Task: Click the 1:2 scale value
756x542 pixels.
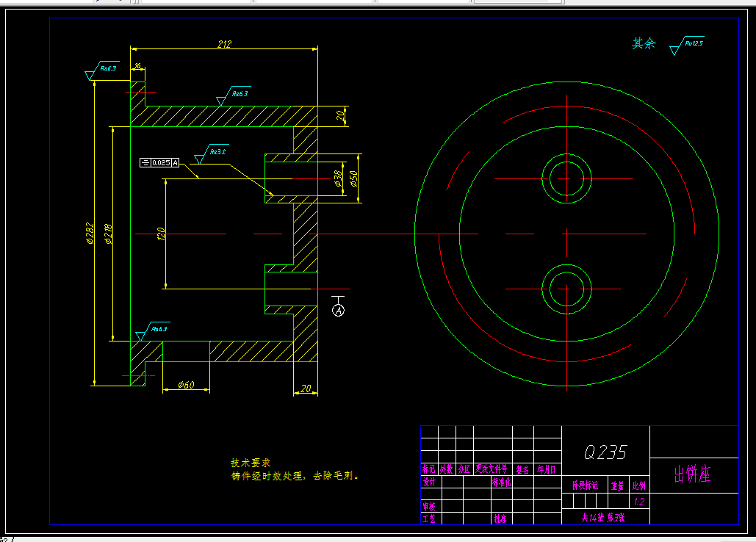Action: pyautogui.click(x=639, y=502)
